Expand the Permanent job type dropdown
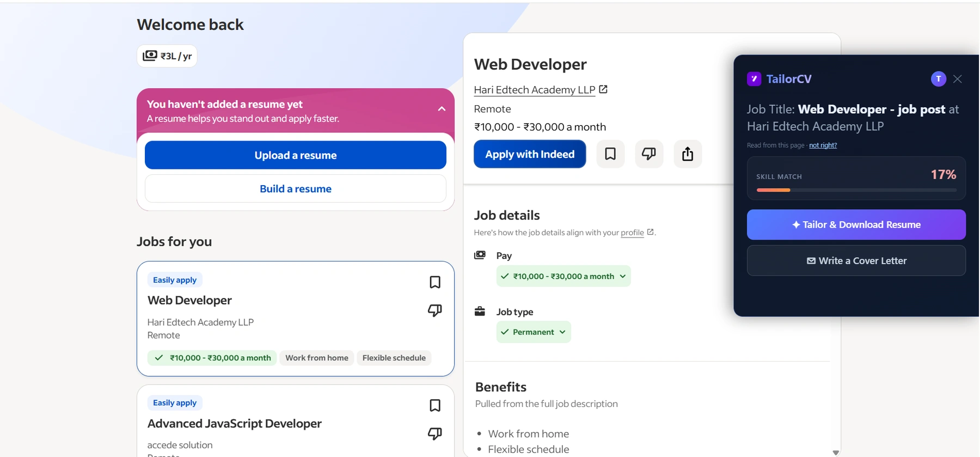The width and height of the screenshot is (980, 457). pyautogui.click(x=534, y=332)
